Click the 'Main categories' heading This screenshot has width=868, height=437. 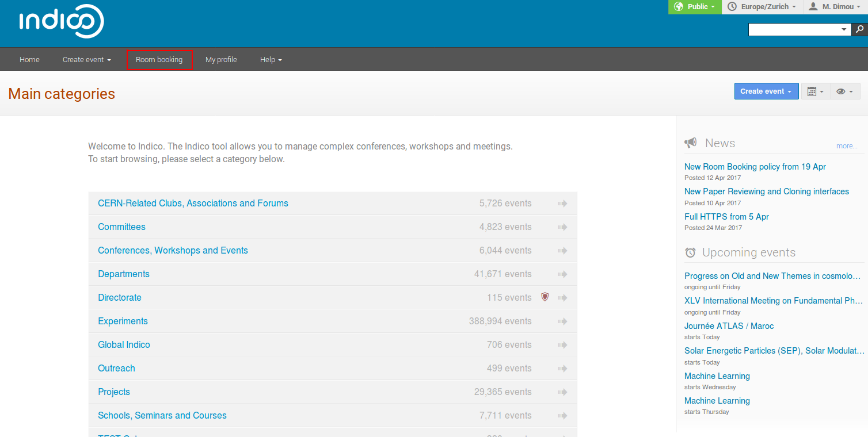point(62,94)
